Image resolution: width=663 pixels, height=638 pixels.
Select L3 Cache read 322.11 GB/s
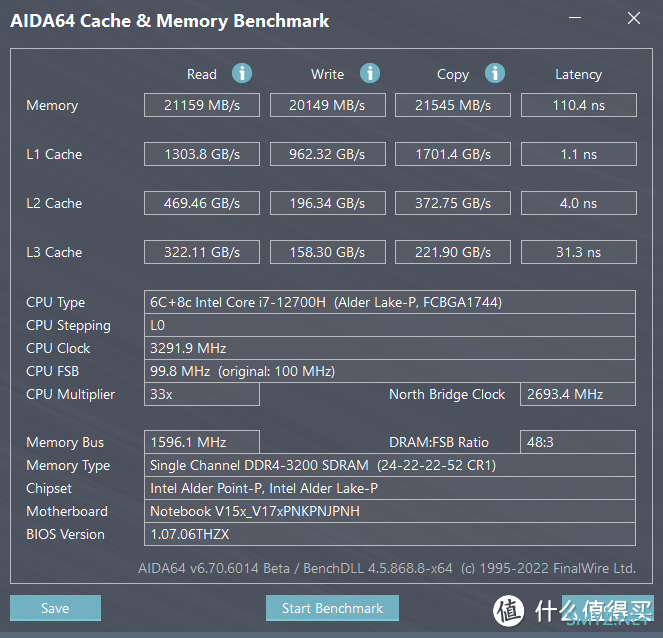(202, 252)
